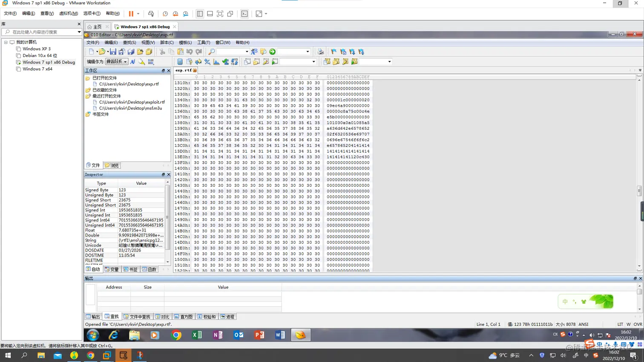Click the Checksum icon in toolbar
This screenshot has height=362, width=644.
pos(225,62)
